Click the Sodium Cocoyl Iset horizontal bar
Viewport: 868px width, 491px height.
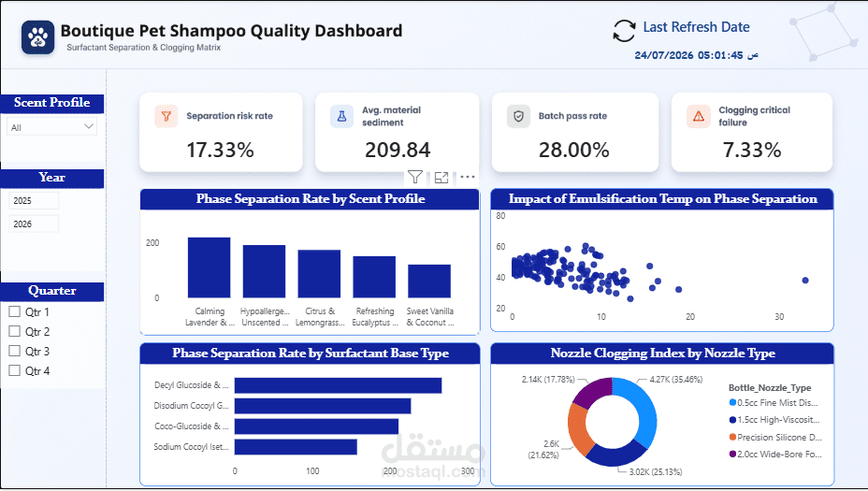pyautogui.click(x=296, y=447)
